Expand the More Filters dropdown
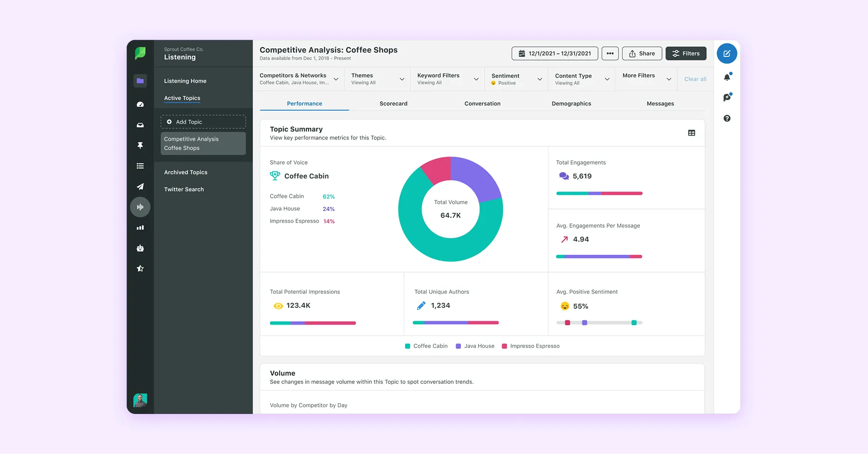The image size is (868, 454). tap(647, 79)
